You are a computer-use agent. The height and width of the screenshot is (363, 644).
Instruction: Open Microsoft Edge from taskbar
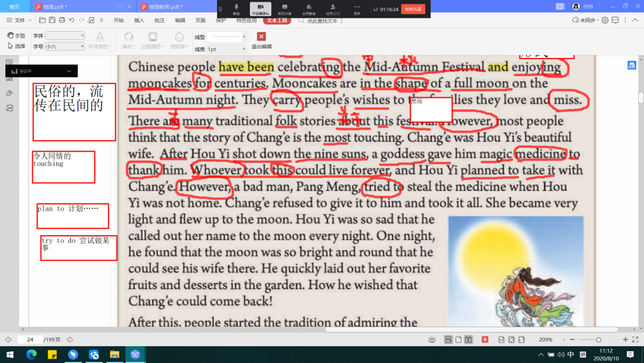(x=31, y=355)
